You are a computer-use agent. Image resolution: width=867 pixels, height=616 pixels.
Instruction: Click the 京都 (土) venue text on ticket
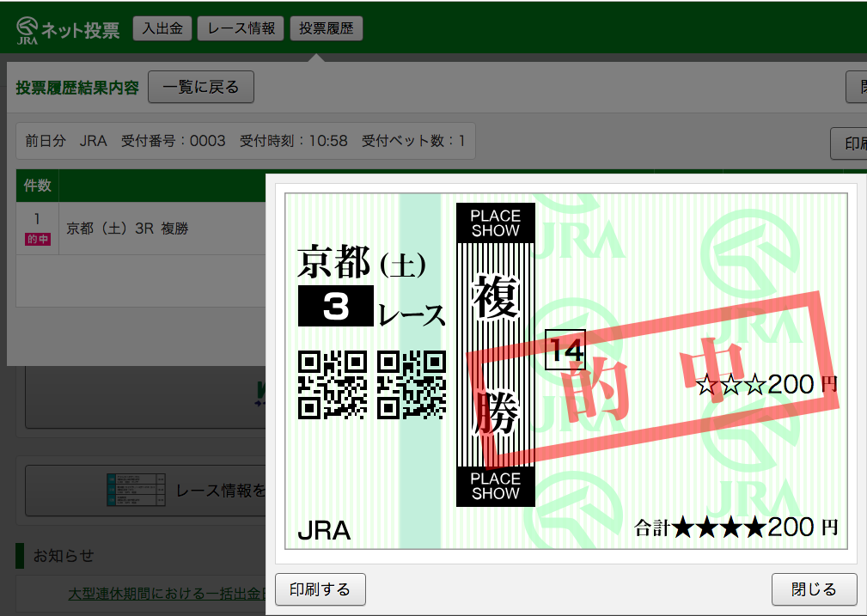(362, 262)
